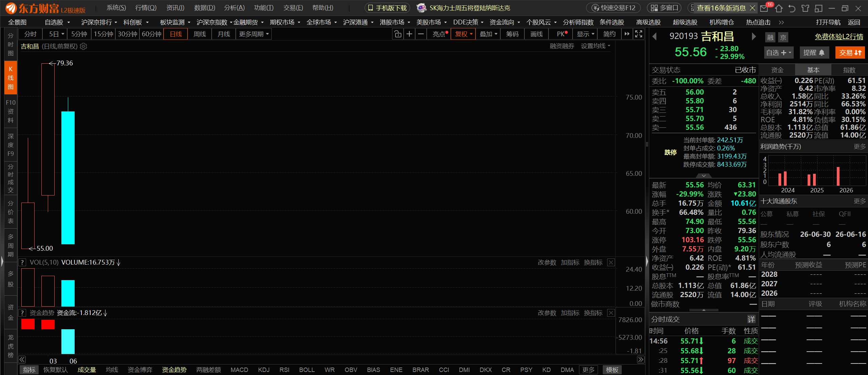Screen dimensions: 868x375
Task: Click the more navigation chevrons icon
Action: [x=782, y=22]
